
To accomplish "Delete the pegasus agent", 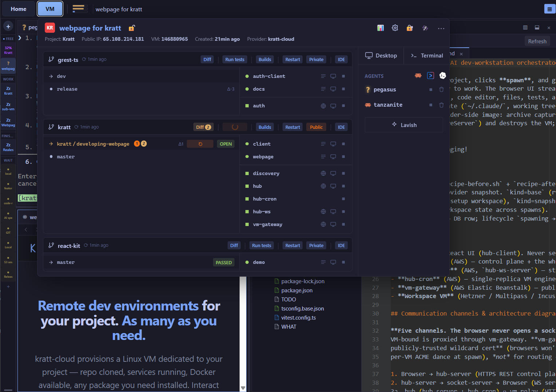I will [441, 90].
